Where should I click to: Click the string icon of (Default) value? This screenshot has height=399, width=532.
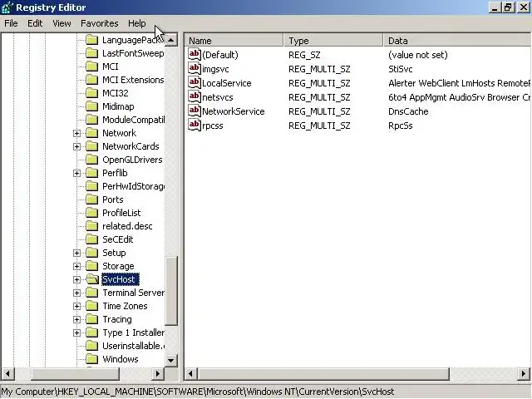(195, 54)
